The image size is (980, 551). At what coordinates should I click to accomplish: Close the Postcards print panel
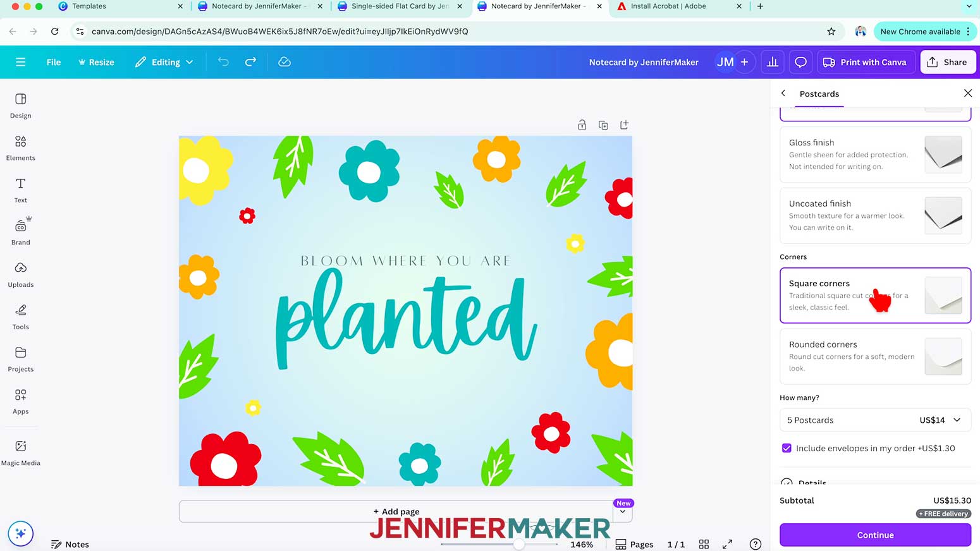(967, 94)
